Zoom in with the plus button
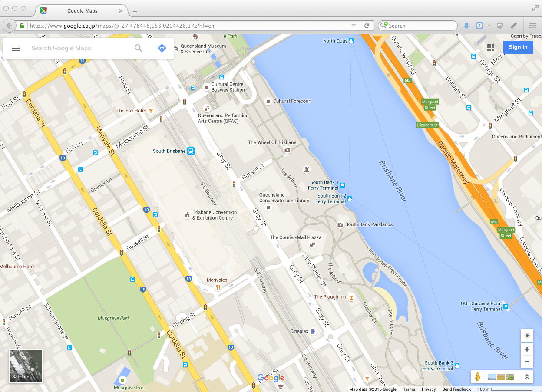 [527, 349]
